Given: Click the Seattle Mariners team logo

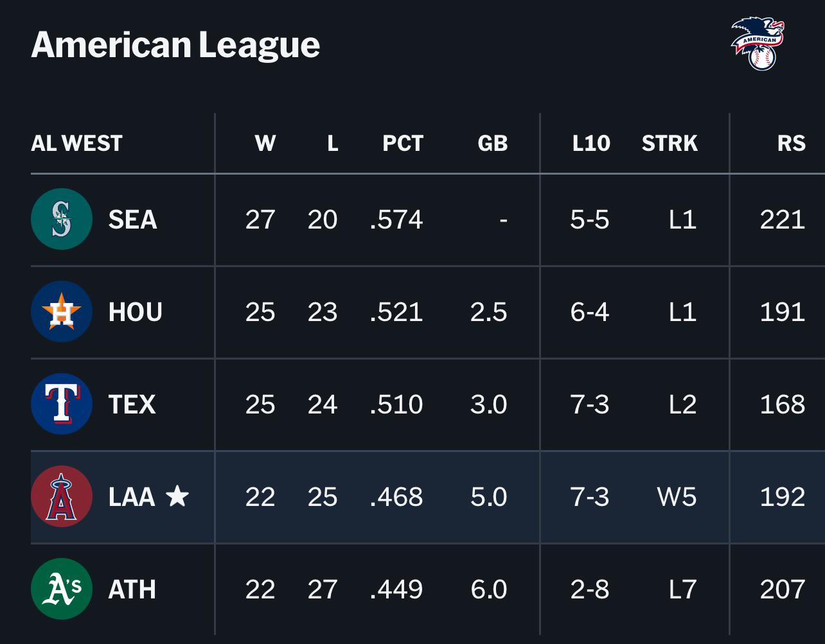Looking at the screenshot, I should (62, 219).
